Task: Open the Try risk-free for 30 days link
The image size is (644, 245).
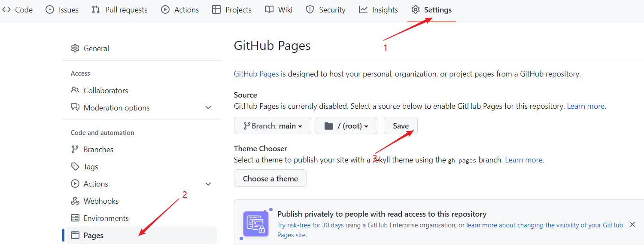Action: coord(310,225)
